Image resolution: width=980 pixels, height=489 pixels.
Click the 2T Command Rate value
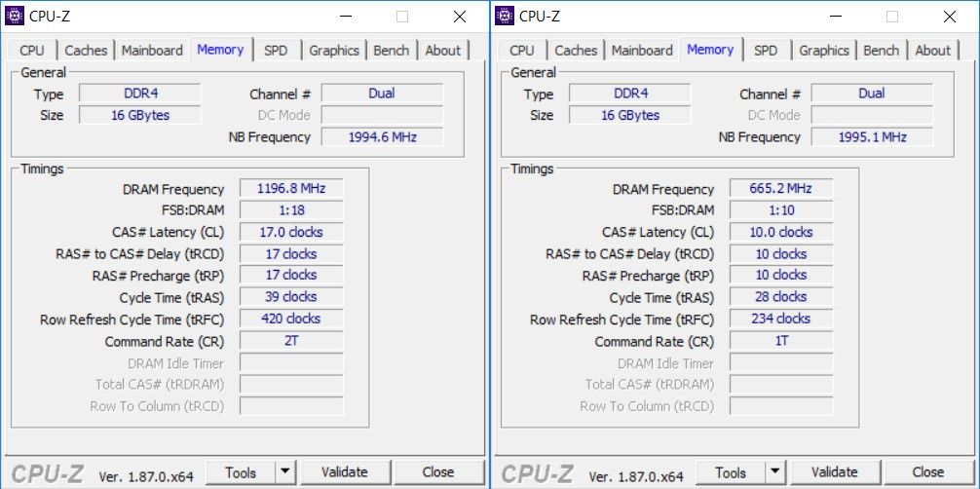pyautogui.click(x=291, y=341)
